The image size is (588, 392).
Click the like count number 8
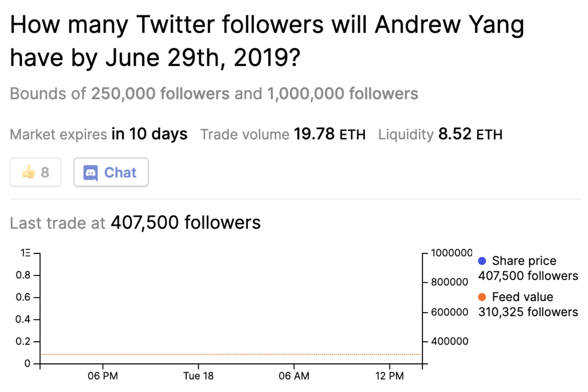tap(45, 172)
